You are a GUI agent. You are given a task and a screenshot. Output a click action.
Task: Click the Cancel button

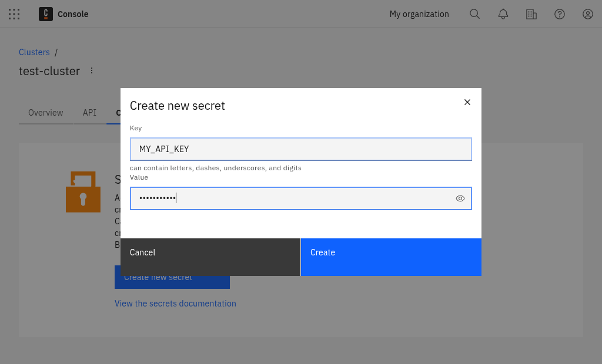tap(210, 257)
